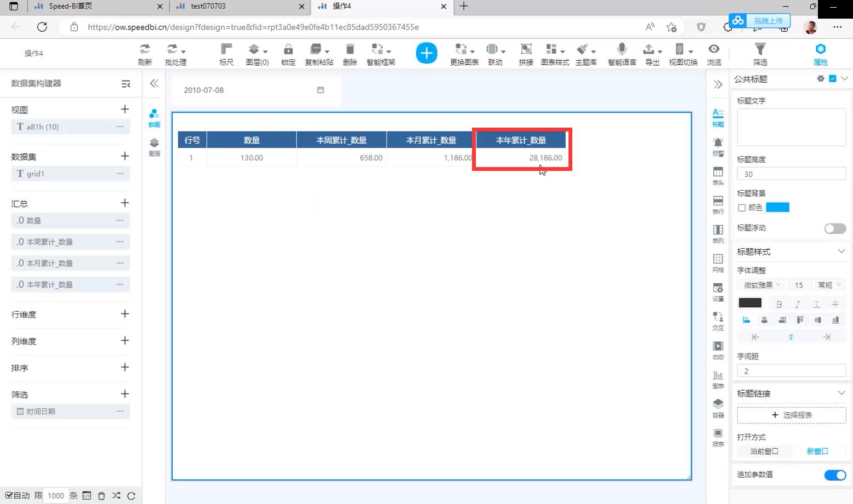Open the 微软雅黑 font family dropdown
Screen dimensions: 853x504
click(x=761, y=285)
